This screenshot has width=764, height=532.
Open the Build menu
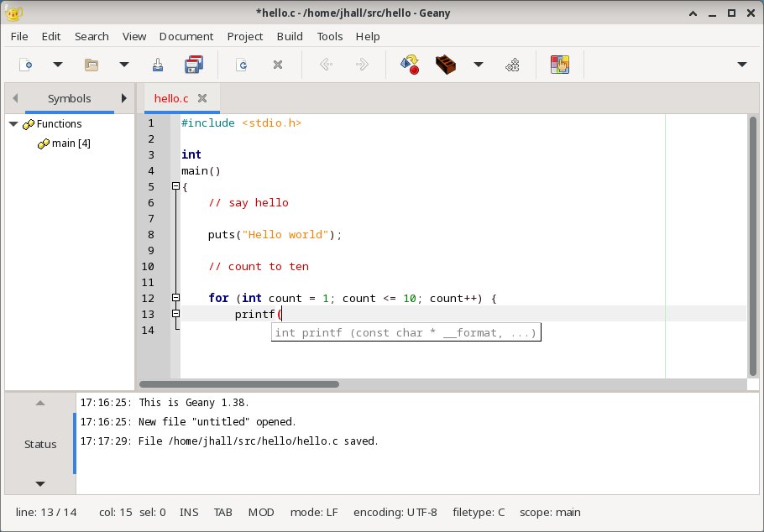point(290,36)
